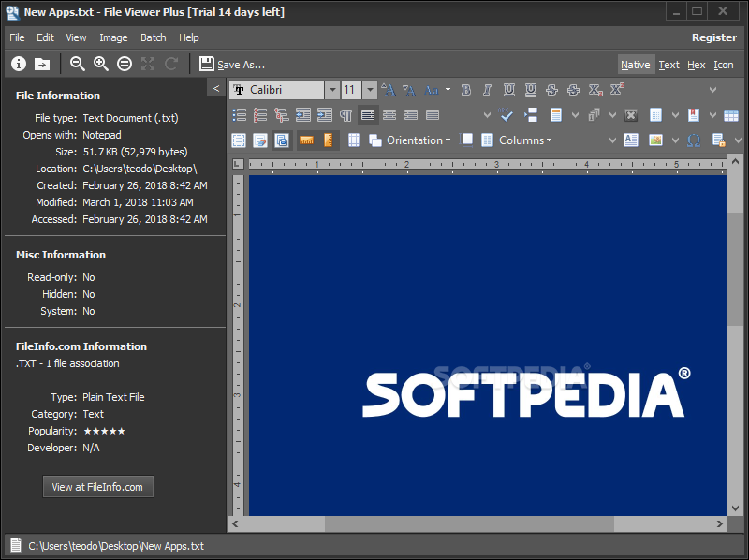Zoom in on the document
The height and width of the screenshot is (560, 749).
(100, 64)
